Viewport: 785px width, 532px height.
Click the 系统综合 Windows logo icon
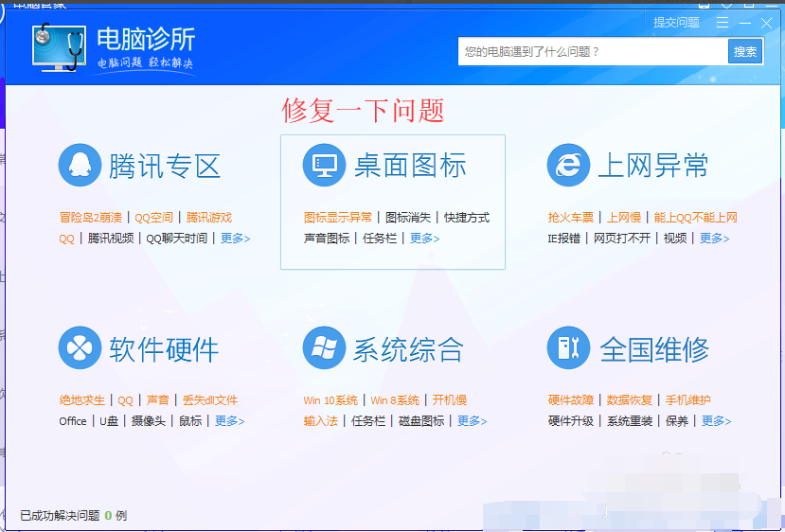(x=324, y=347)
